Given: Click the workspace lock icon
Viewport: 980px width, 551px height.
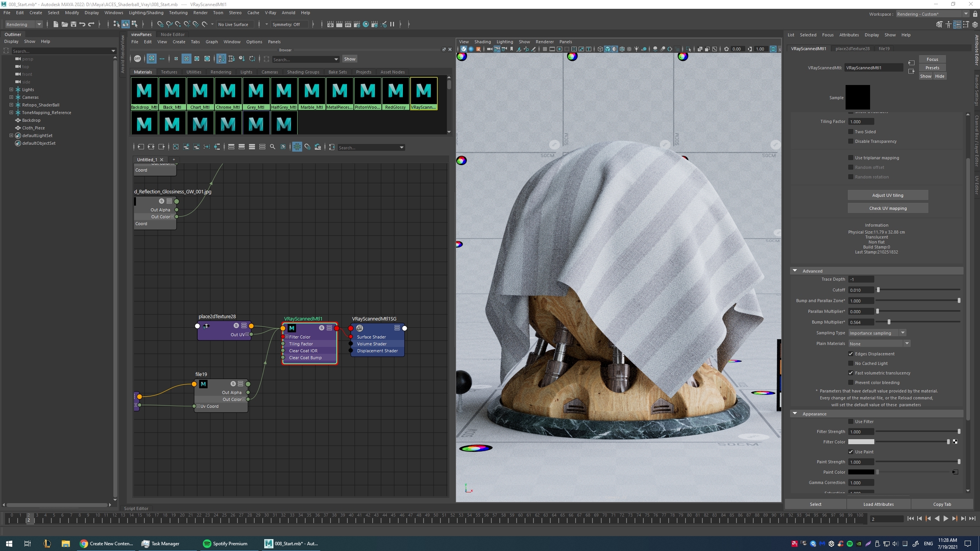Looking at the screenshot, I should (975, 14).
